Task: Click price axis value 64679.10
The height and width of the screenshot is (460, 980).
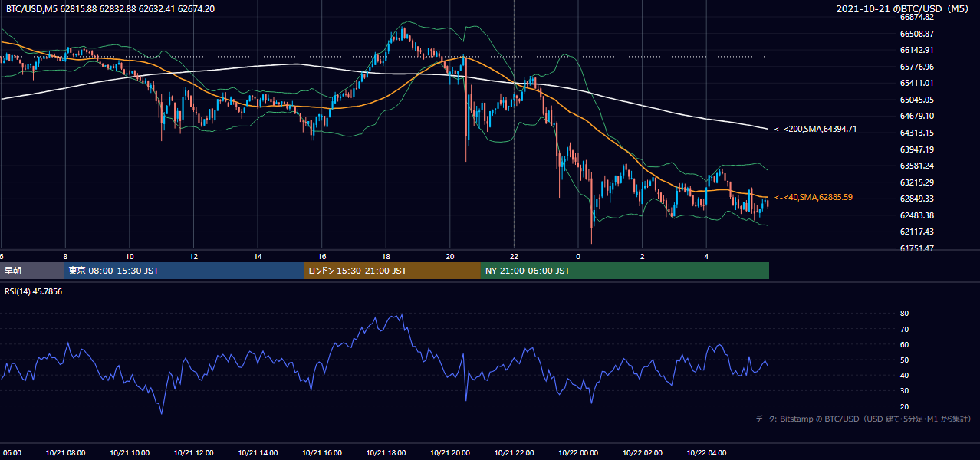Action: pos(916,116)
